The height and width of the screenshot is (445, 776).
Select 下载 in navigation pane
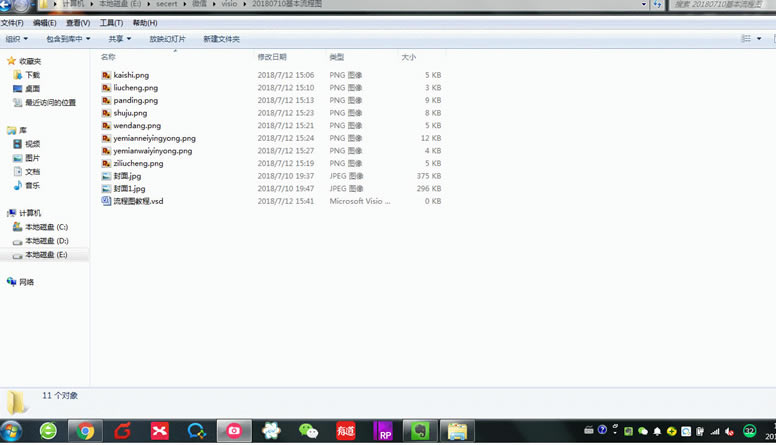(x=27, y=75)
